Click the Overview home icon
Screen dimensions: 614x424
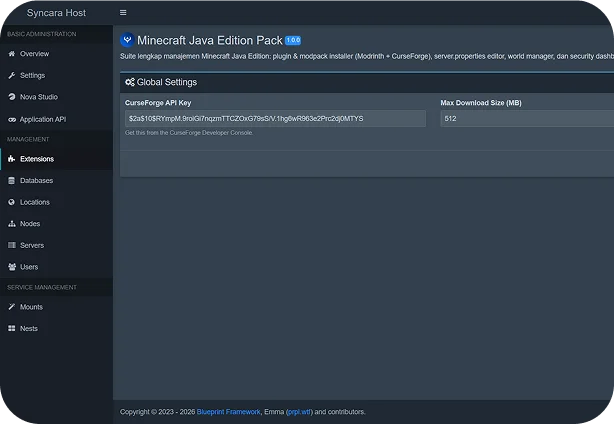pyautogui.click(x=12, y=54)
